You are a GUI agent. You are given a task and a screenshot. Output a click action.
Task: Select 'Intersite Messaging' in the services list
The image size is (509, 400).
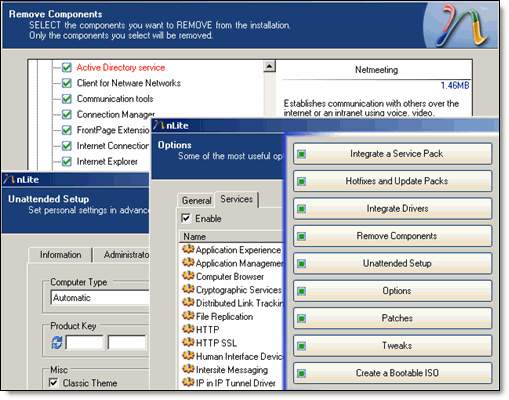click(x=232, y=370)
